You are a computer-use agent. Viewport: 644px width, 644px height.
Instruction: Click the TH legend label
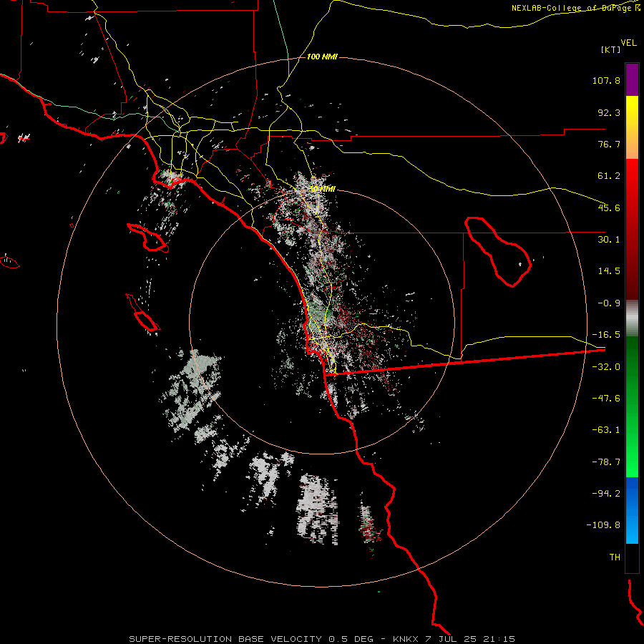pyautogui.click(x=615, y=557)
